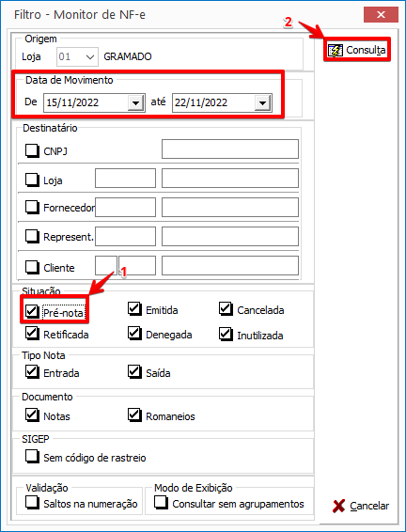Click the Cancelar button
The height and width of the screenshot is (532, 406).
[361, 506]
